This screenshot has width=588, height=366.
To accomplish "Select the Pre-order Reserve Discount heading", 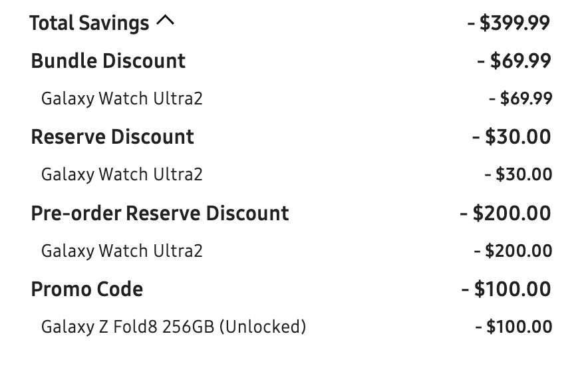I will click(160, 214).
